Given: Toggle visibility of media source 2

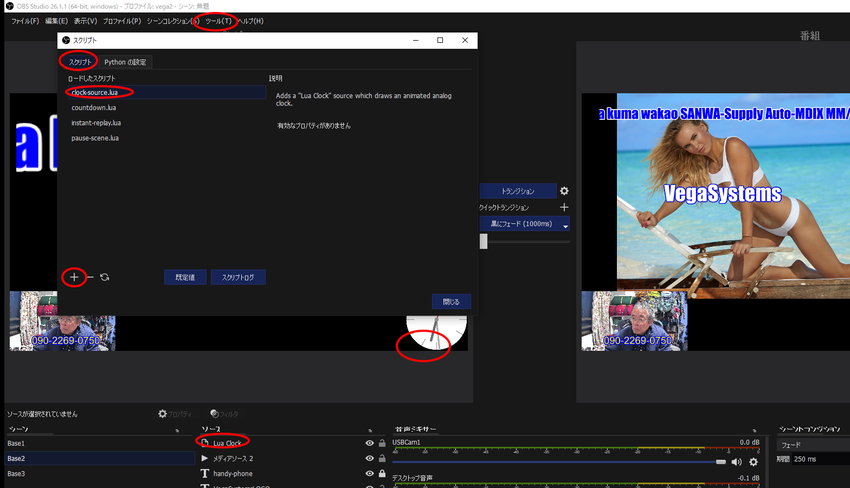Looking at the screenshot, I should [370, 458].
